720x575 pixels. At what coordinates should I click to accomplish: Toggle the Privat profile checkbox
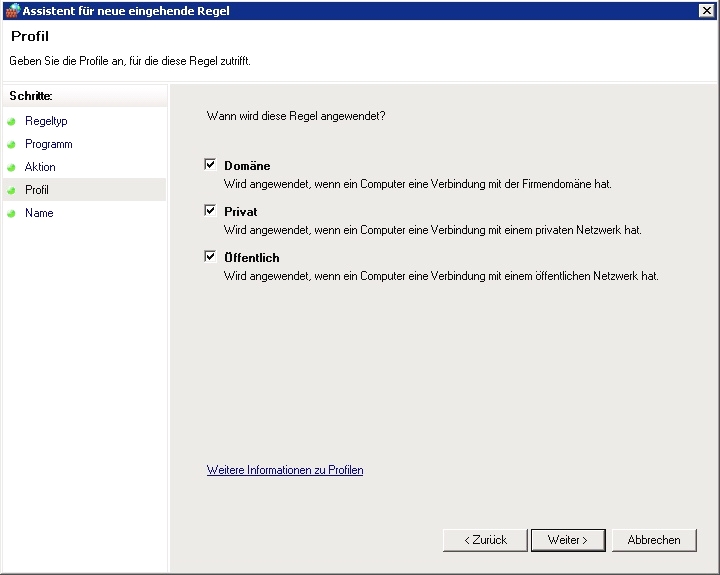pyautogui.click(x=211, y=211)
